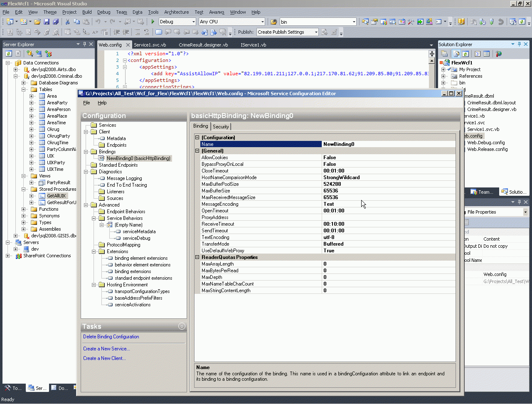
Task: Collapse the Diagnostics node in Configuration tree
Action: coord(86,172)
